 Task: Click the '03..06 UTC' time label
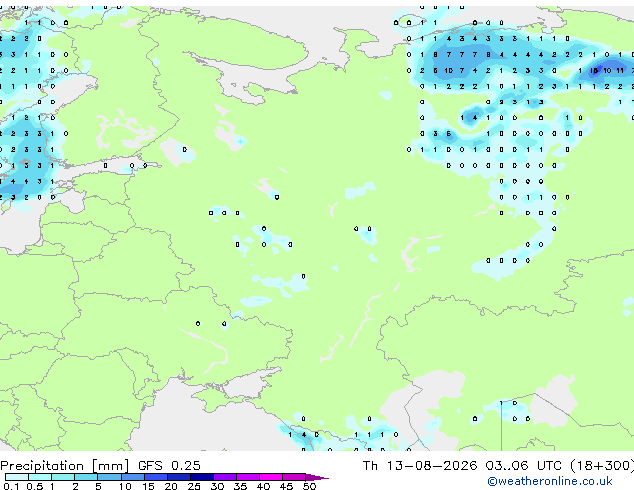tap(524, 466)
